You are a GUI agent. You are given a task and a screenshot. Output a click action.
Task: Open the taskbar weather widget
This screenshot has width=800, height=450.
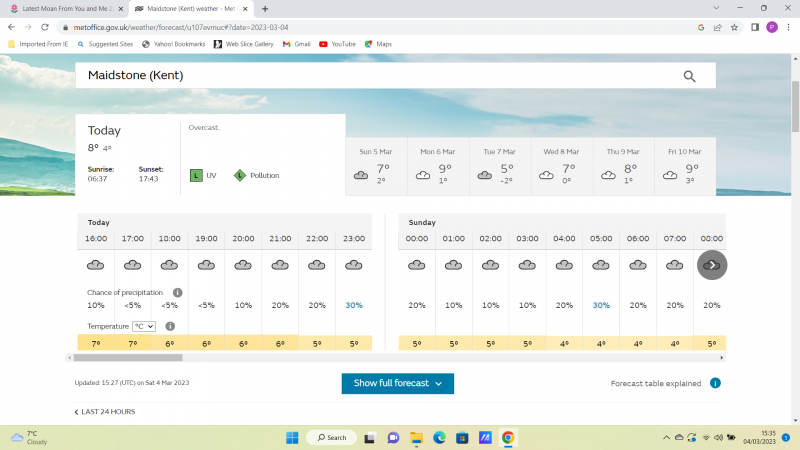click(x=30, y=438)
